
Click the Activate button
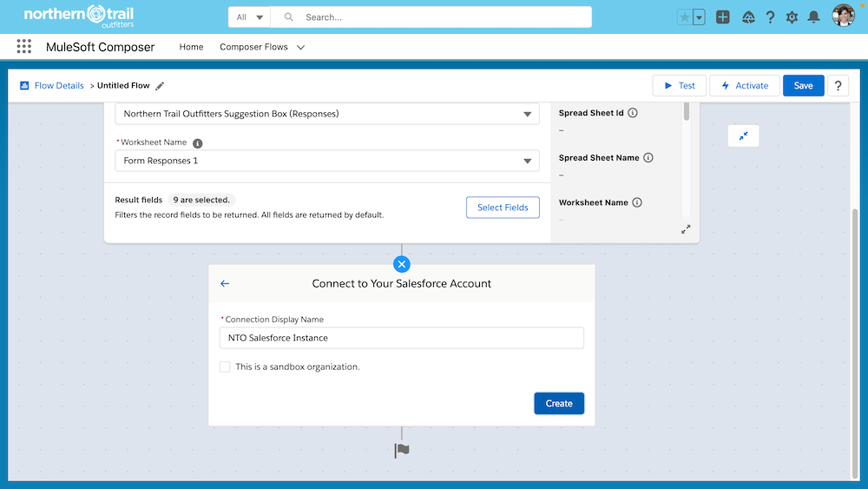click(x=745, y=85)
